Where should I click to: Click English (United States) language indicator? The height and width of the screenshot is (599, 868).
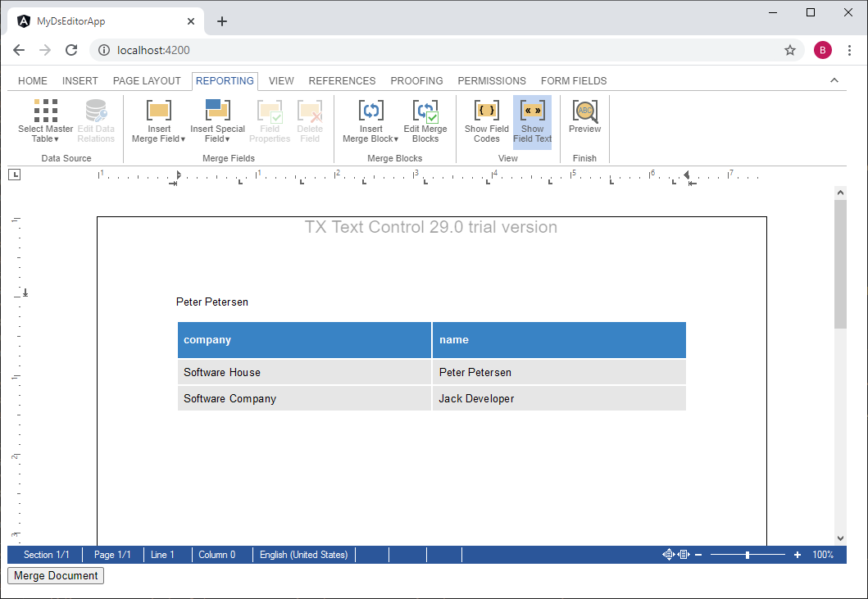304,555
